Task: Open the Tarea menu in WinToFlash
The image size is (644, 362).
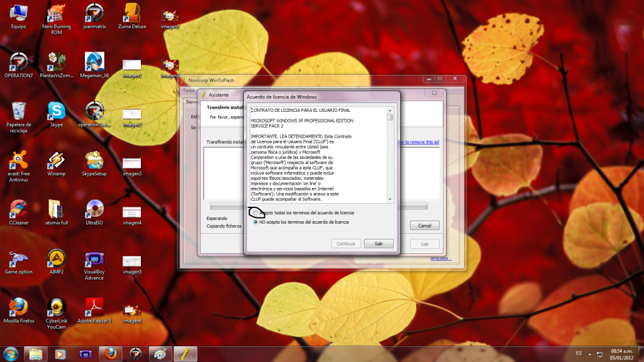Action: pyautogui.click(x=189, y=90)
